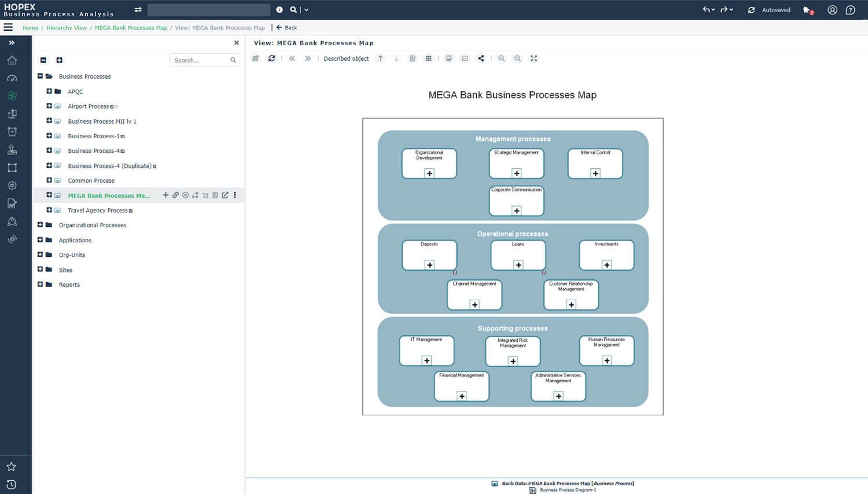Viewport: 868px width, 494px height.
Task: Open the search options dropdown arrow
Action: [306, 10]
